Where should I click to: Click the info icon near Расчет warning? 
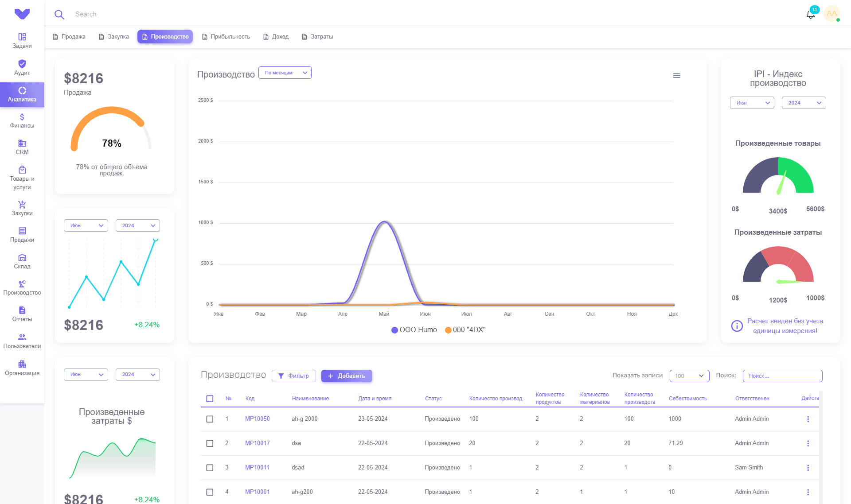[x=737, y=326]
